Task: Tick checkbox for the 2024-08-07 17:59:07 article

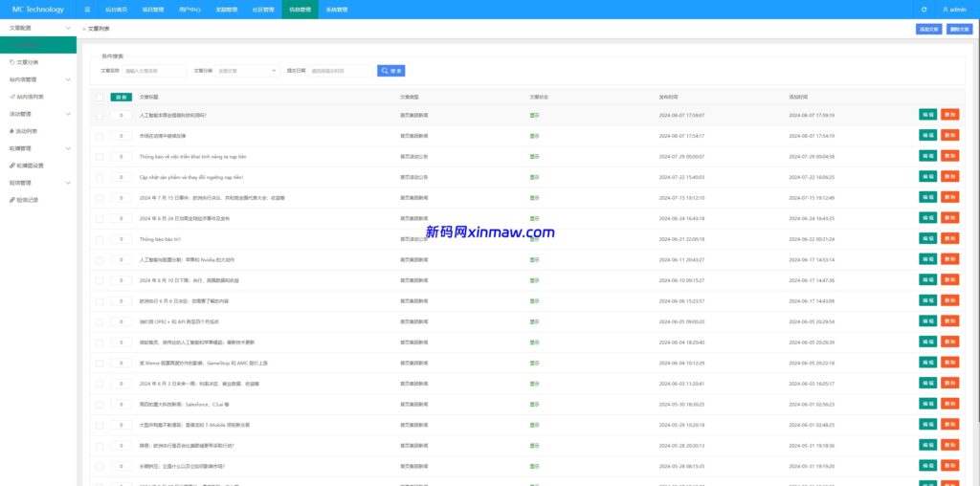Action: 100,116
